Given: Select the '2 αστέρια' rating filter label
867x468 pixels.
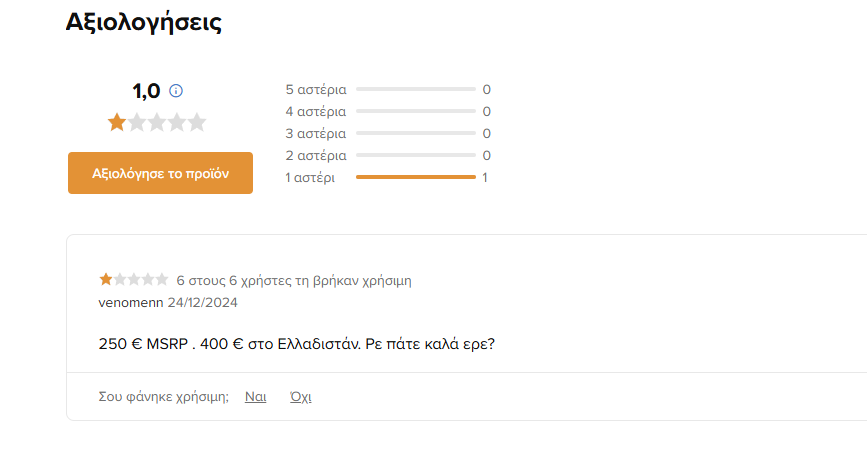Looking at the screenshot, I should (x=316, y=156).
